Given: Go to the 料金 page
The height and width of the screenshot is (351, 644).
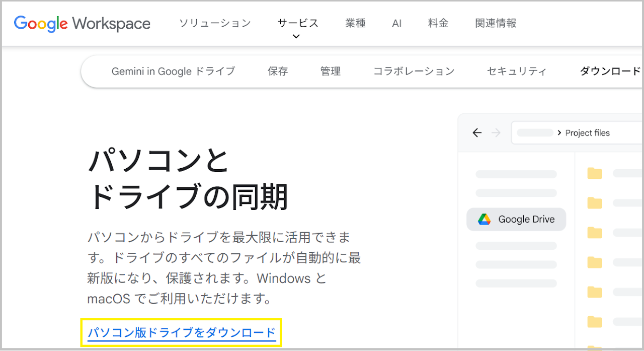Looking at the screenshot, I should coord(438,23).
